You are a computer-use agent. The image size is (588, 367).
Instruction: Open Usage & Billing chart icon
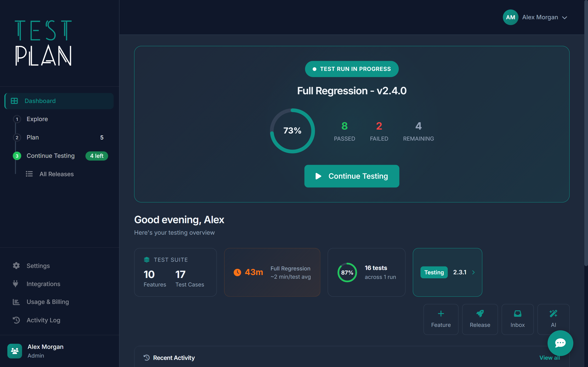point(16,302)
